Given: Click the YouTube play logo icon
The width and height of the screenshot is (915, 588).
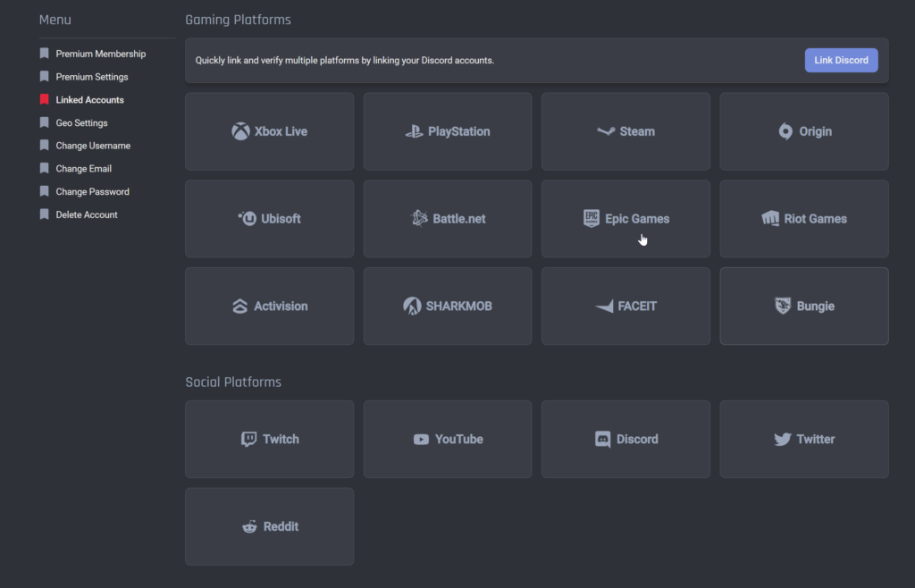Looking at the screenshot, I should [422, 440].
